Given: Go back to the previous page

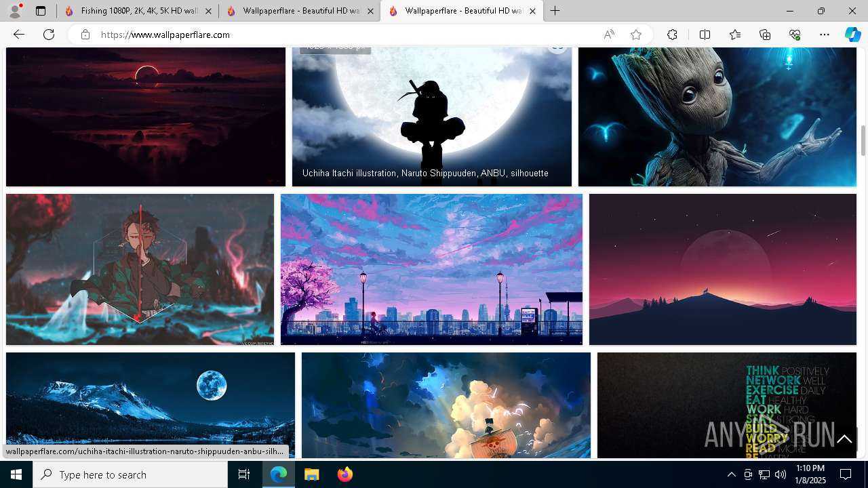Looking at the screenshot, I should pos(19,35).
